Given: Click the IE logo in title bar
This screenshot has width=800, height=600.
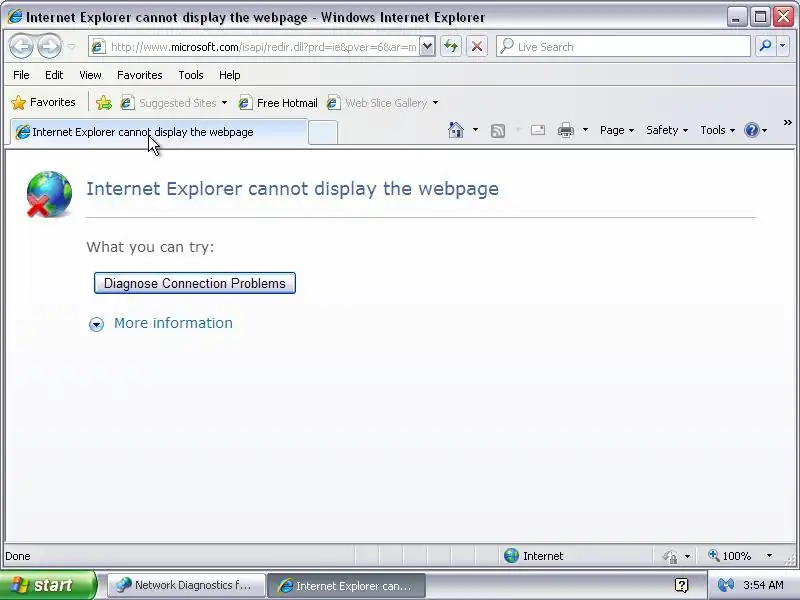Looking at the screenshot, I should point(15,16).
